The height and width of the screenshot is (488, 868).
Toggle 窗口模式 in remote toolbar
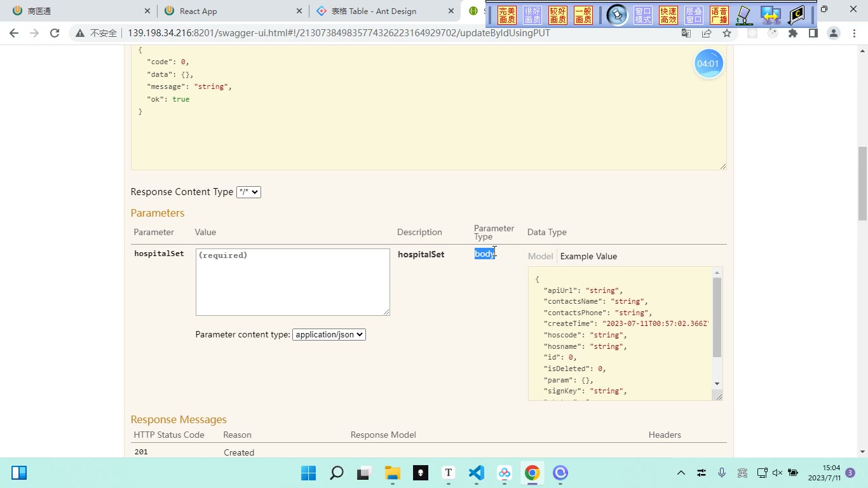643,15
